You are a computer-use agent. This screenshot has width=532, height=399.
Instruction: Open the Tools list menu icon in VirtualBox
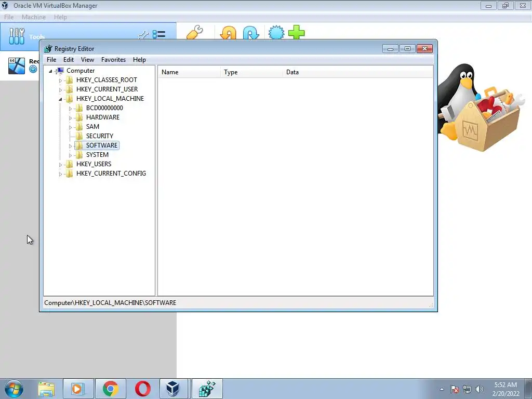[x=159, y=34]
